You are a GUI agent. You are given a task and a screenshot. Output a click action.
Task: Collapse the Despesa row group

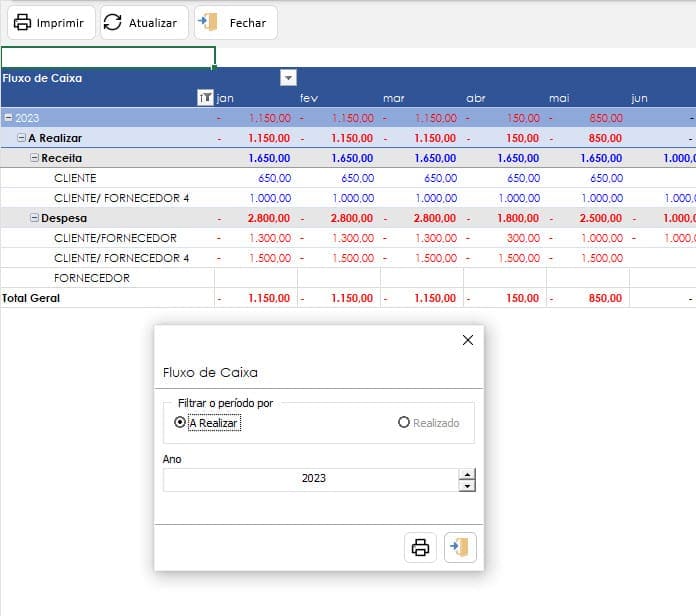34,218
